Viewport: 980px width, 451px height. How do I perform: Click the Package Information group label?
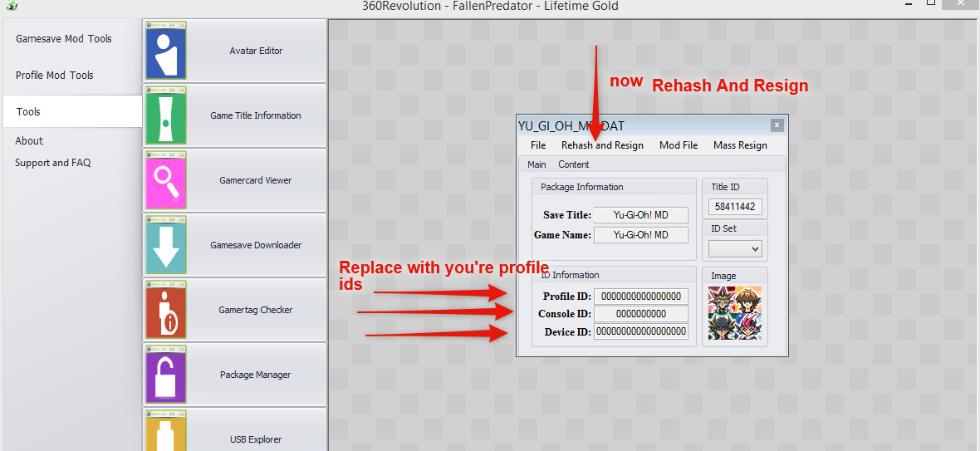(582, 187)
